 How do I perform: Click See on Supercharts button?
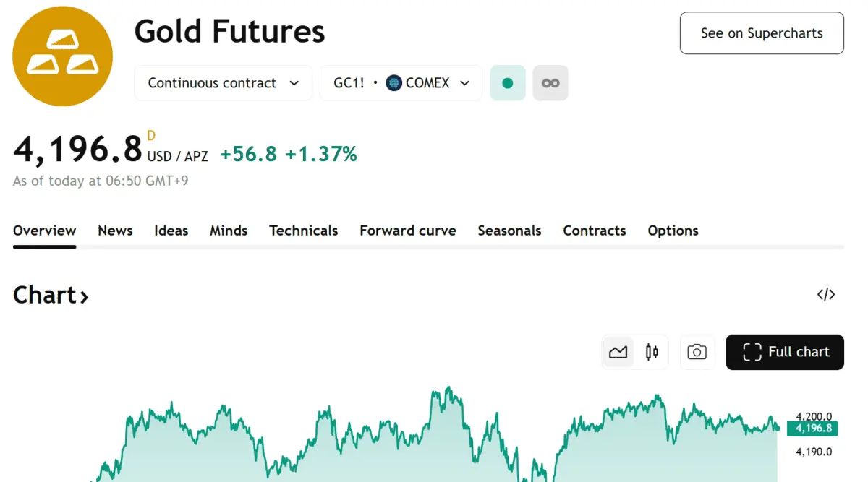(762, 33)
